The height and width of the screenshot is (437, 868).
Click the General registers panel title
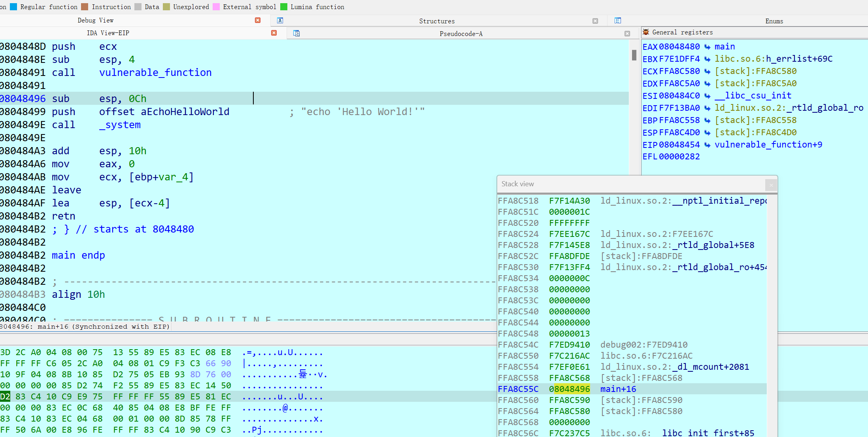[682, 32]
